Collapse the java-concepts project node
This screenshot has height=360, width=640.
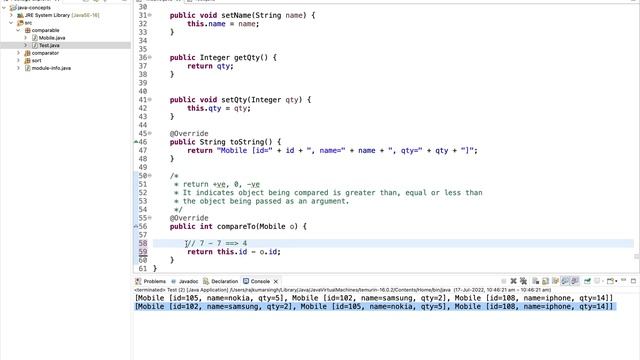(4, 7)
